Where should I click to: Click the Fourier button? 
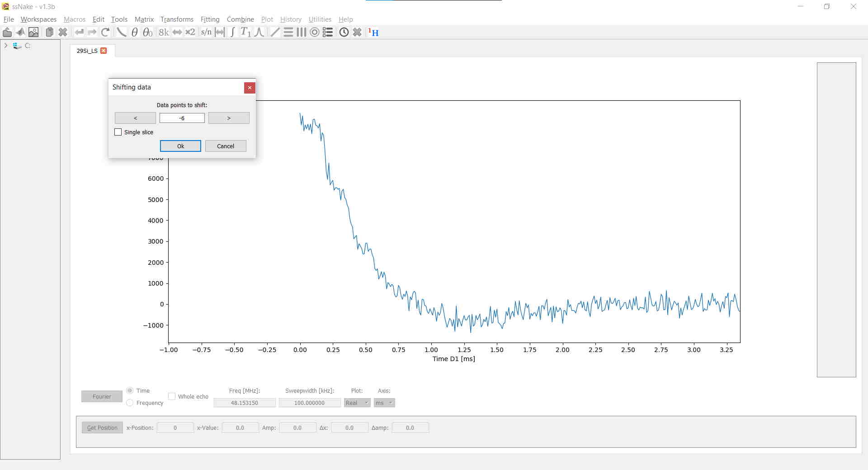tap(102, 396)
